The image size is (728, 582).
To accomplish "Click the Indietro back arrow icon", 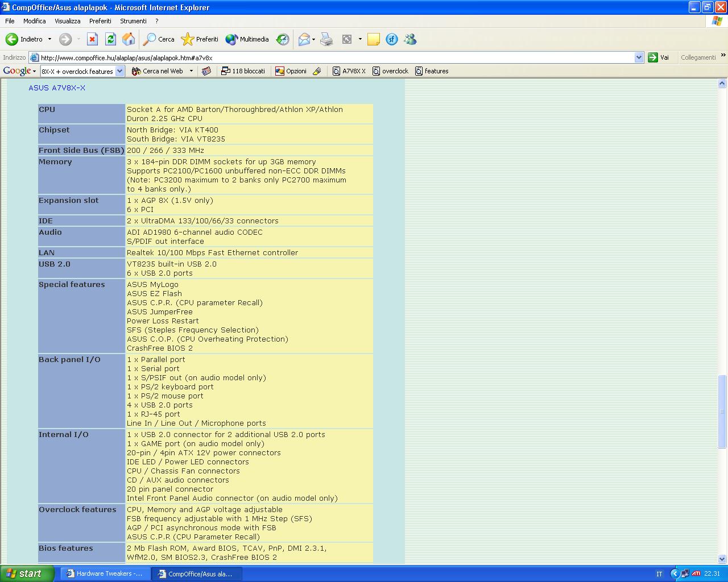I will [x=11, y=39].
